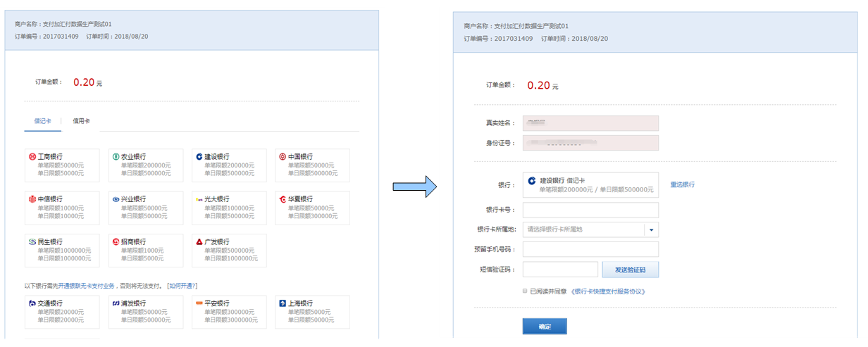
Task: Click 订单编号 2017031409 on left page
Action: [x=46, y=35]
